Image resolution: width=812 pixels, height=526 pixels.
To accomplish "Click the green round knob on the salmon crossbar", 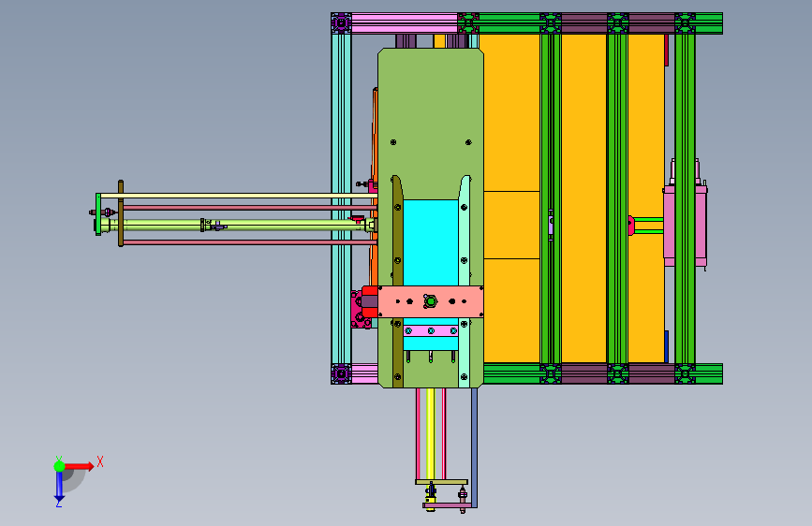I will [x=430, y=300].
